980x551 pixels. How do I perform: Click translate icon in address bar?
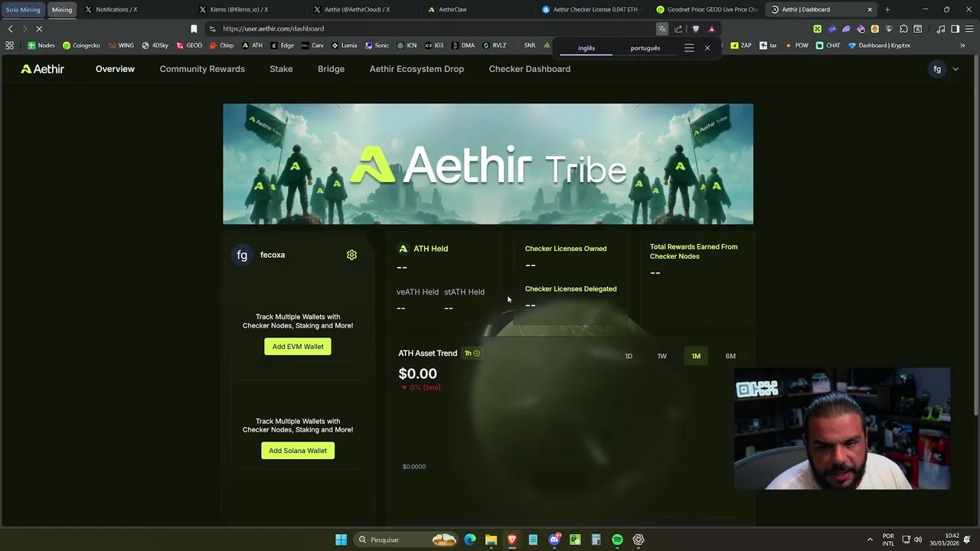pyautogui.click(x=661, y=29)
